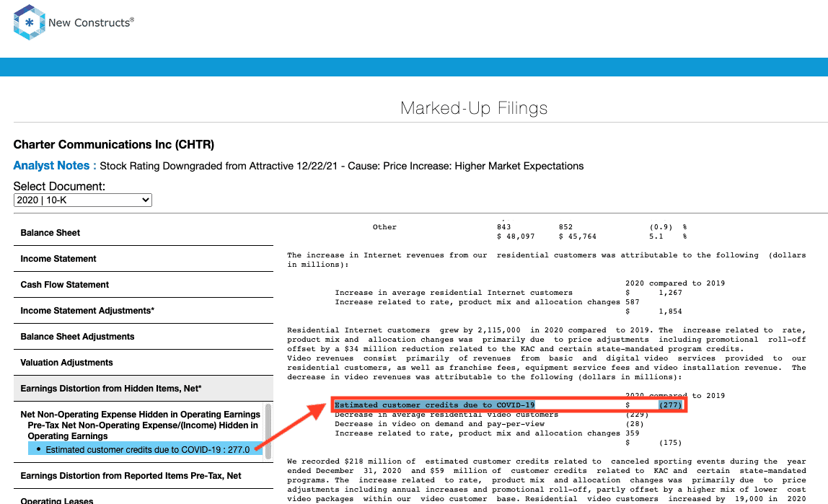Click the highlighted (277) value in filing
The image size is (828, 504).
671,404
